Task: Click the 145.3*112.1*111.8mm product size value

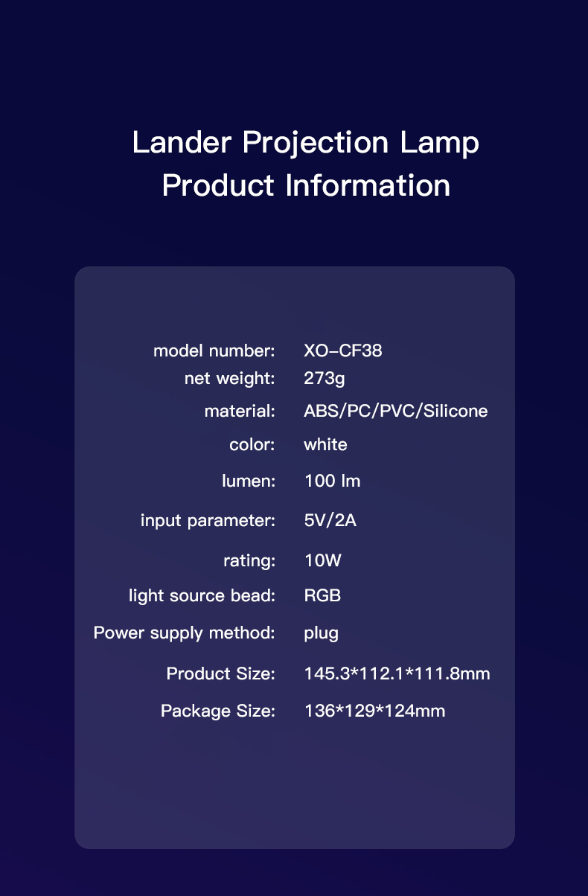Action: 397,674
